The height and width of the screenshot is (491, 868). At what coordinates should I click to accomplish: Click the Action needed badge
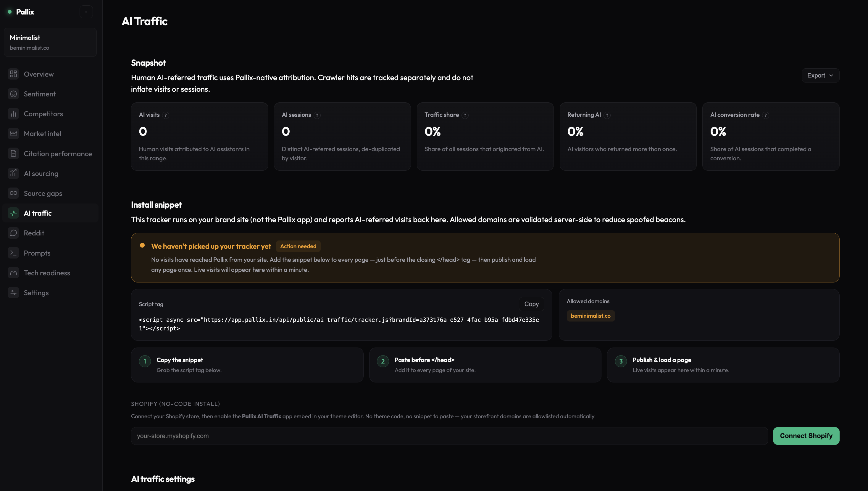pyautogui.click(x=298, y=246)
